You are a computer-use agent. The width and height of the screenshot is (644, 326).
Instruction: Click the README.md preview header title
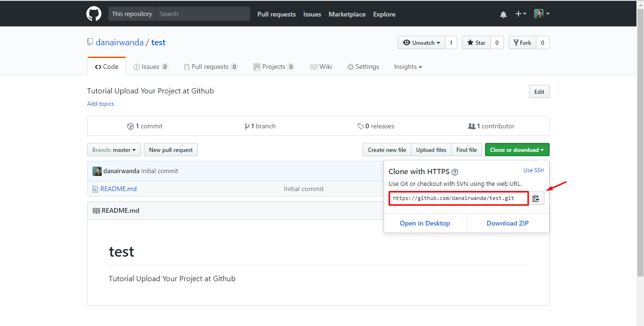point(120,211)
